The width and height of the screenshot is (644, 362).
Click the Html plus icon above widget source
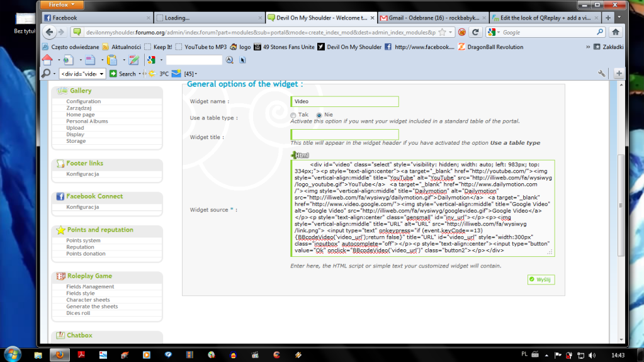point(300,155)
